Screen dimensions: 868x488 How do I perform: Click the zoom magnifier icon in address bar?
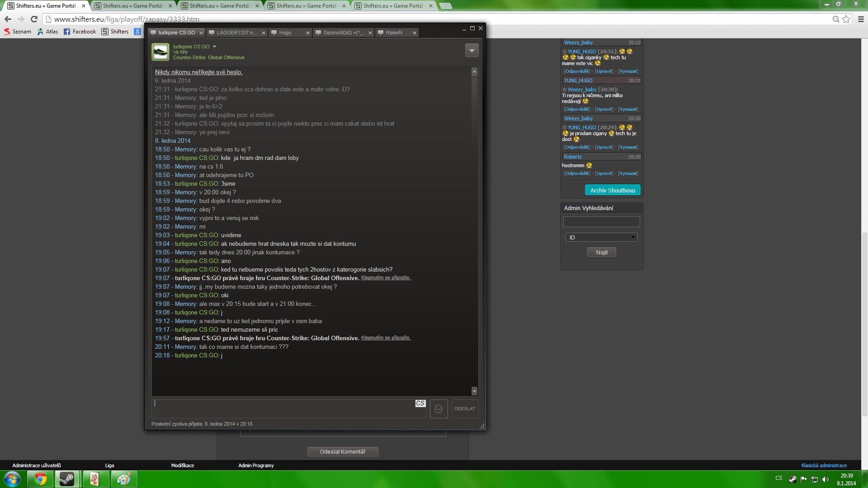836,19
